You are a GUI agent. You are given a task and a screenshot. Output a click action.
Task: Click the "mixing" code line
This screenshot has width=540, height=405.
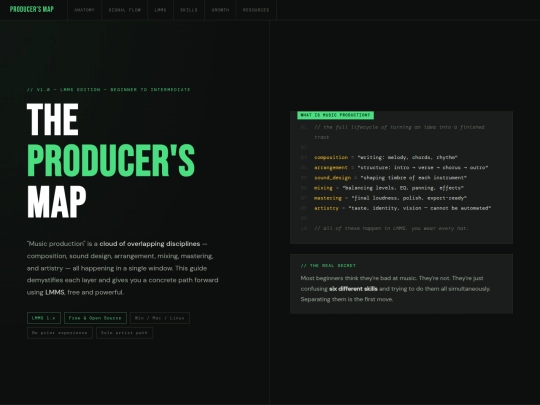(389, 188)
